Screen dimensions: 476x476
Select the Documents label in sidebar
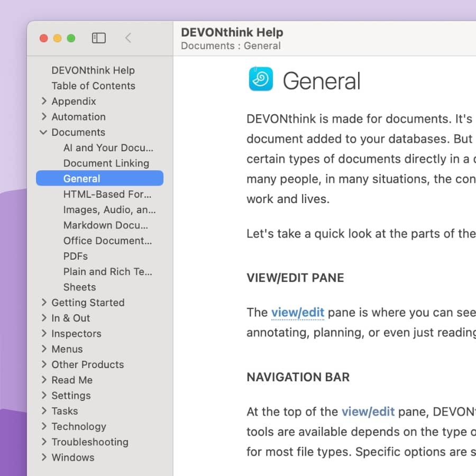point(78,132)
